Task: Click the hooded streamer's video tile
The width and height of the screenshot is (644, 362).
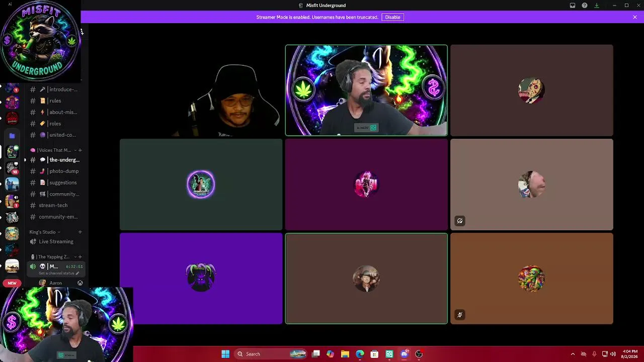Action: point(201,90)
